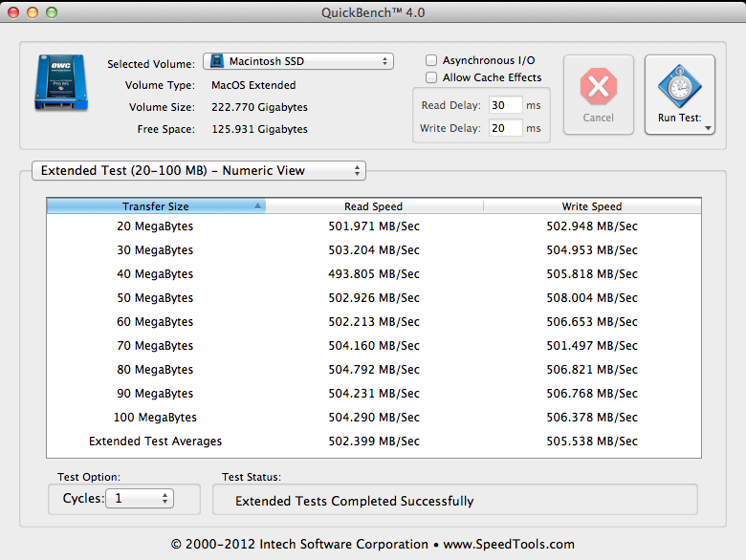Click the stopwatch Run Test icon
Viewport: 746px width, 560px height.
pos(679,86)
